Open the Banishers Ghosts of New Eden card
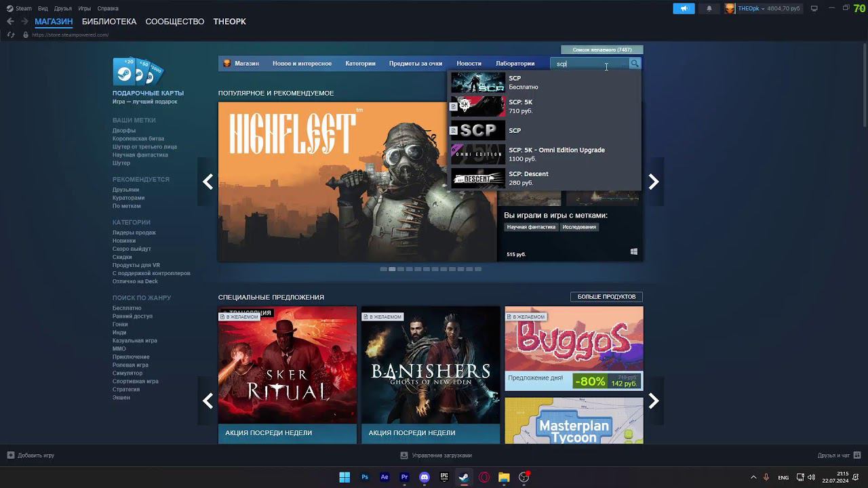The width and height of the screenshot is (868, 488). tap(431, 375)
